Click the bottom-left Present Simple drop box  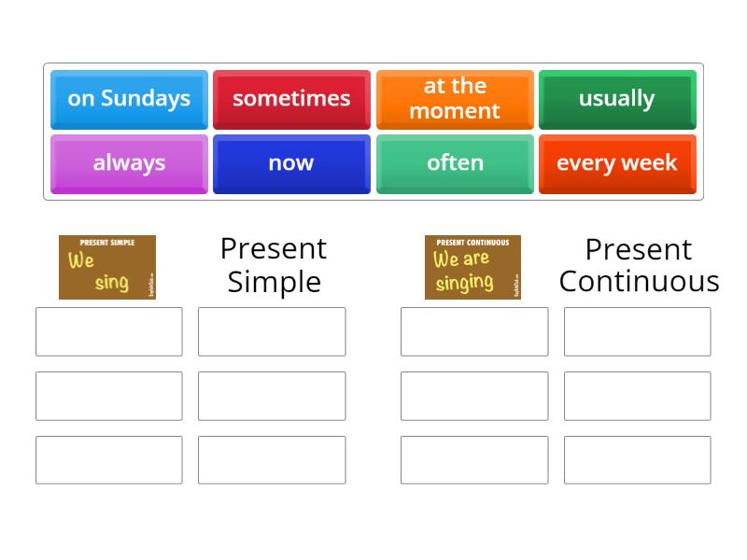108,459
